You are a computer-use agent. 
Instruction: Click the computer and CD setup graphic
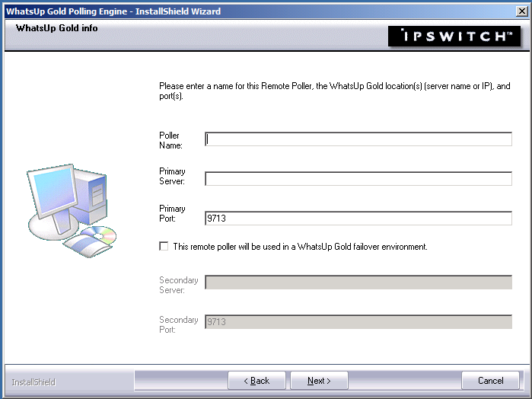[72, 210]
